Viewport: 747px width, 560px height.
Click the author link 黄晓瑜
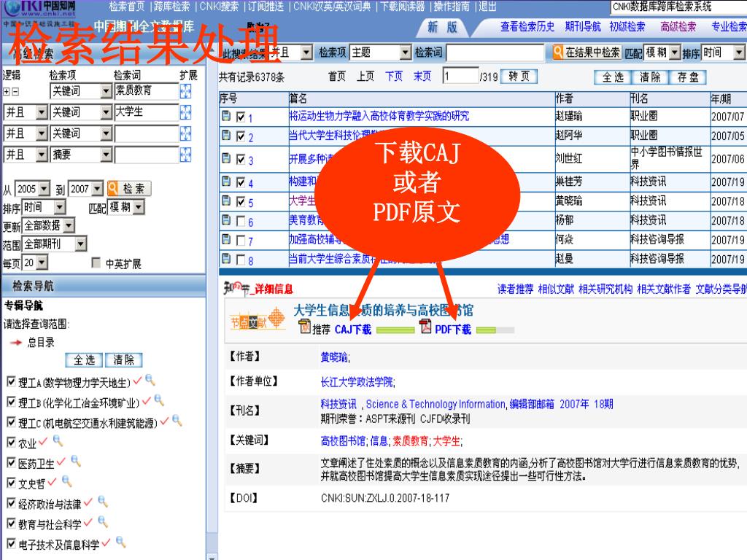pyautogui.click(x=335, y=357)
